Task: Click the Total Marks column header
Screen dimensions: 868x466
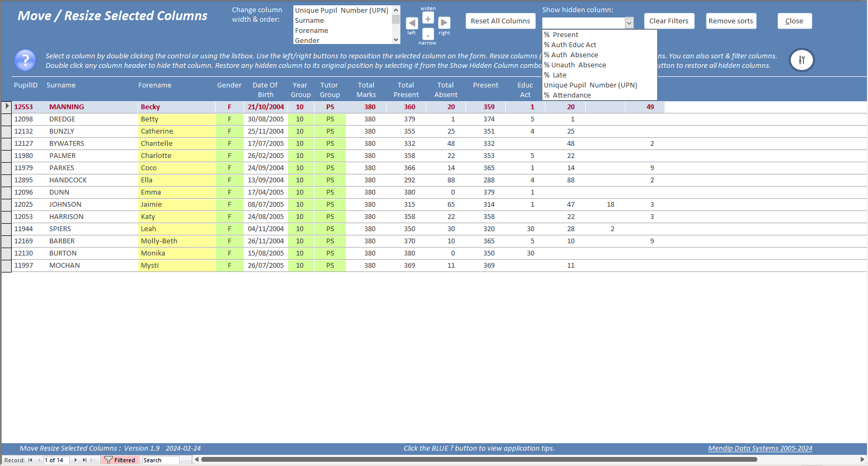Action: tap(366, 90)
